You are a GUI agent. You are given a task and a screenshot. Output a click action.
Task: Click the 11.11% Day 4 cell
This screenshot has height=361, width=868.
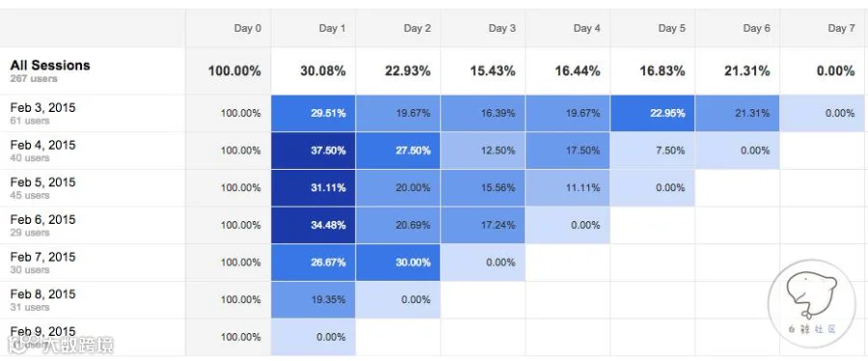(568, 187)
